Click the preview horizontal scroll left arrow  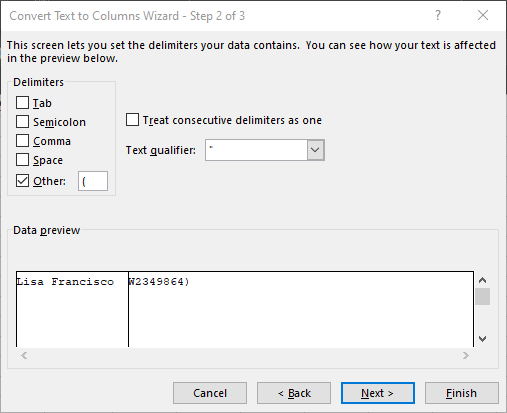coord(24,356)
